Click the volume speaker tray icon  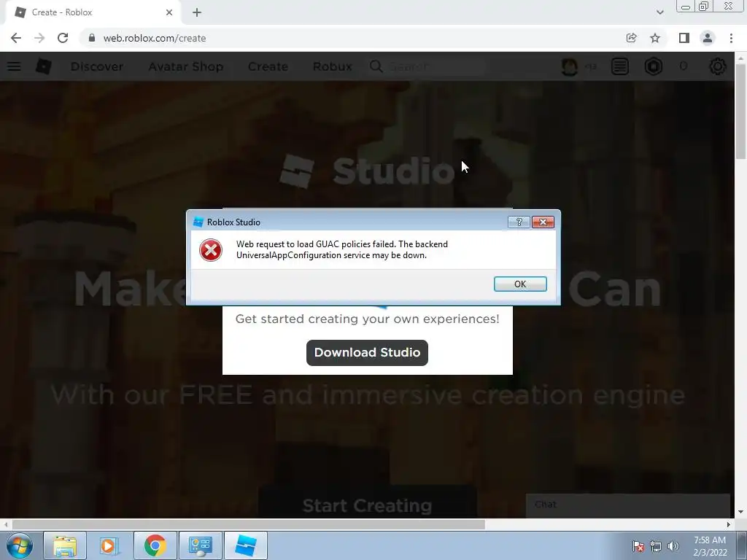(x=673, y=546)
